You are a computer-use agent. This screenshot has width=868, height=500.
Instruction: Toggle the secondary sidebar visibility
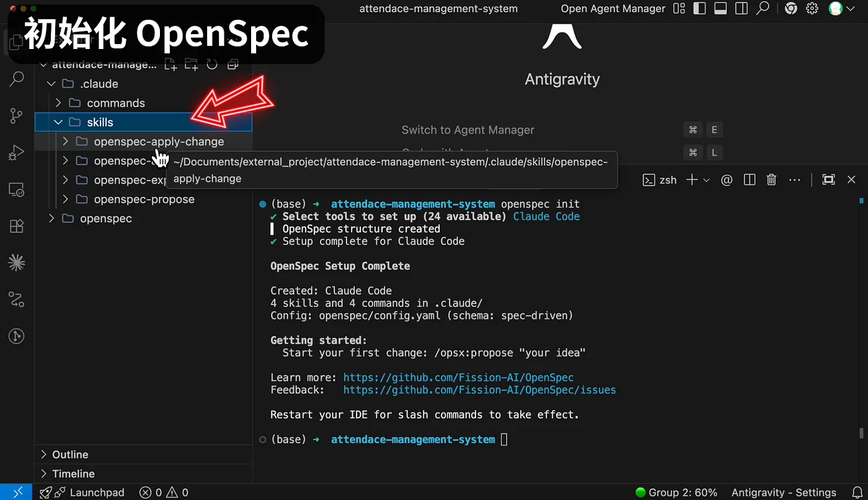click(x=742, y=9)
